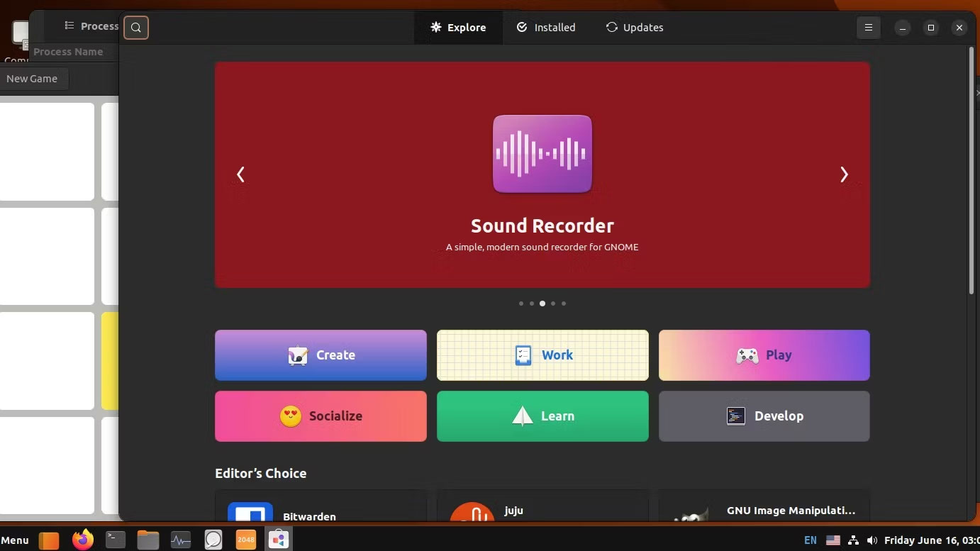
Task: Click the EN keyboard layout indicator
Action: tap(811, 540)
